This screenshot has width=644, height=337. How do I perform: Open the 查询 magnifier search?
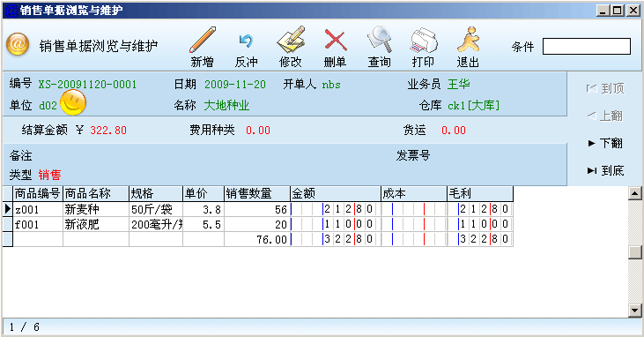coord(380,40)
